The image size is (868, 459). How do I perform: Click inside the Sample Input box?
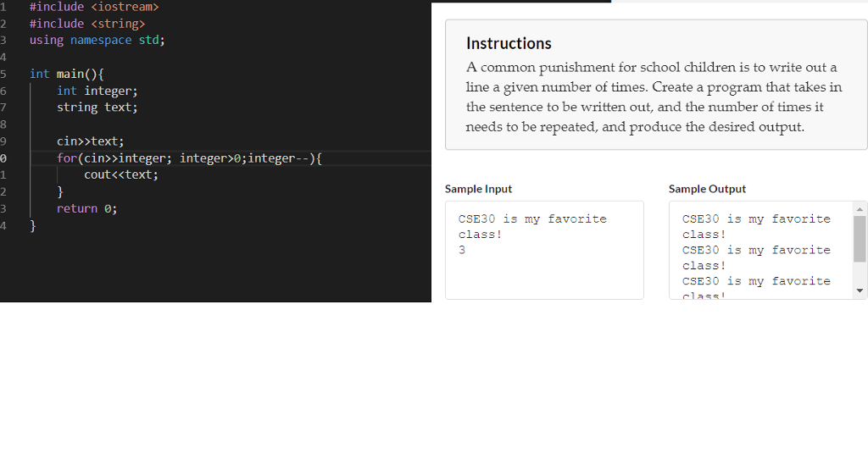[544, 250]
